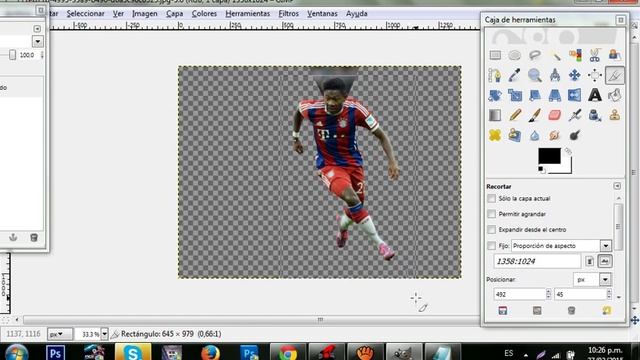This screenshot has height=360, width=640.
Task: Reset colors to default black and white
Action: pyautogui.click(x=541, y=170)
